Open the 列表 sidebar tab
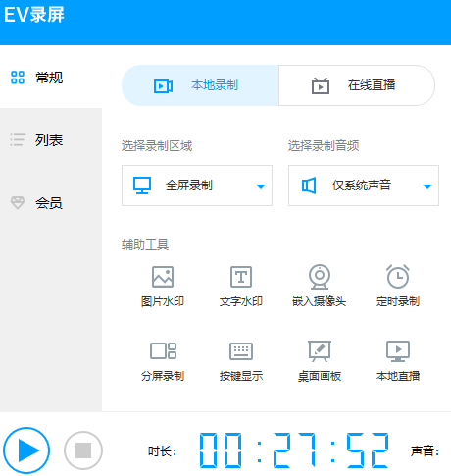451x476 pixels. coord(51,140)
